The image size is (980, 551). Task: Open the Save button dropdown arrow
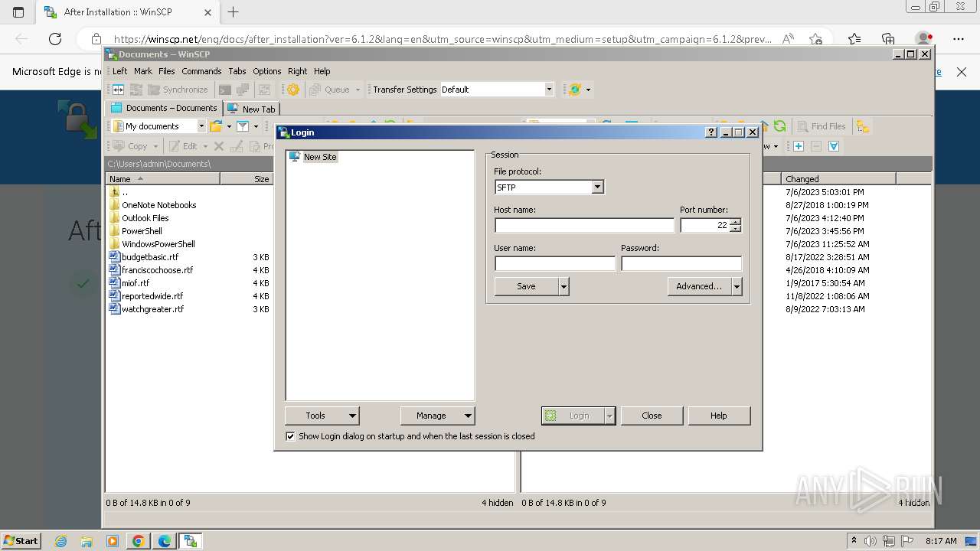point(563,286)
